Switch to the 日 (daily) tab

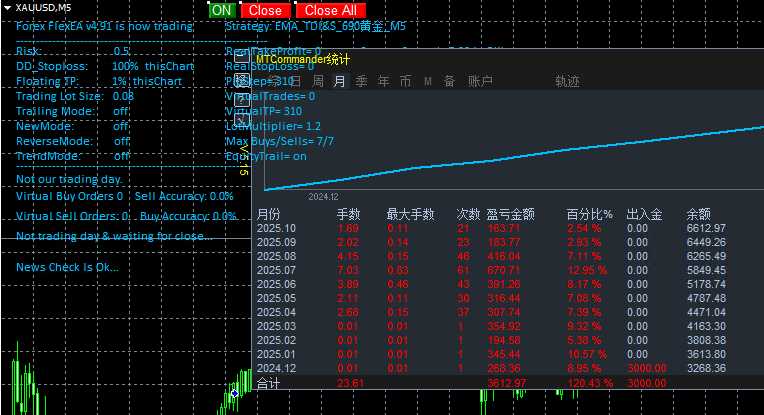295,81
